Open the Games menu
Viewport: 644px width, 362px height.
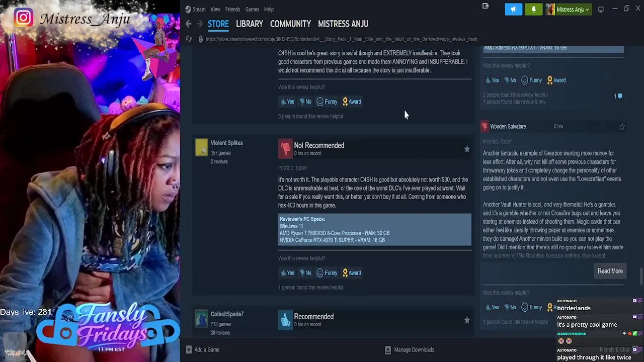point(252,9)
